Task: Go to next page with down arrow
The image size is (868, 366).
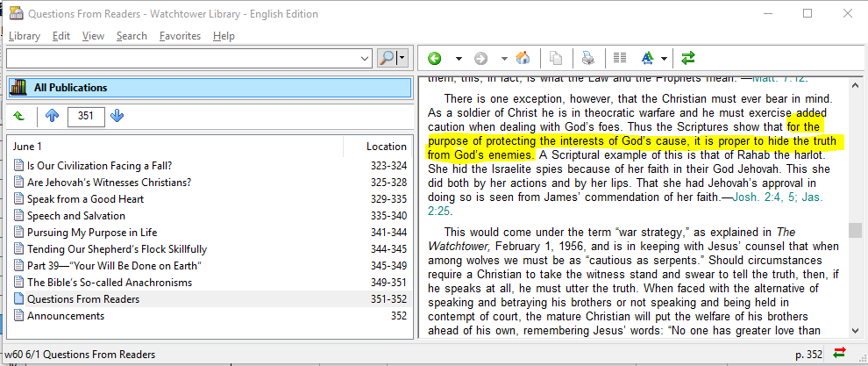Action: (x=117, y=116)
